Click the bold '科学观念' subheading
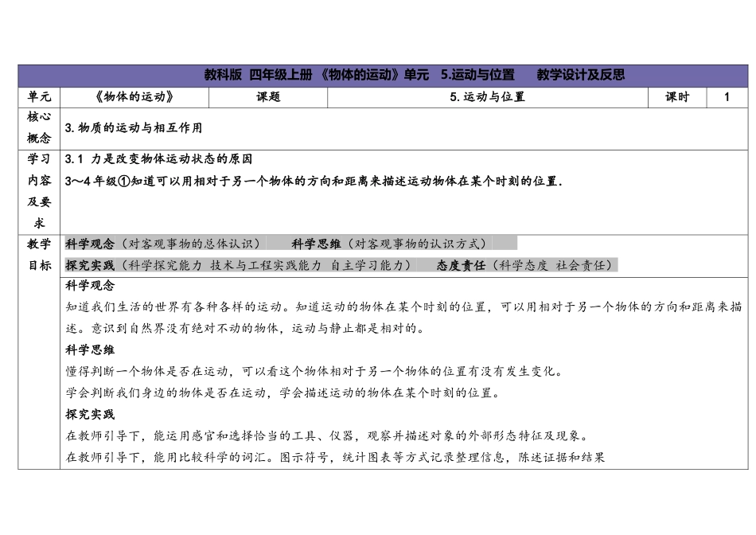This screenshot has height=535, width=756. 90,286
